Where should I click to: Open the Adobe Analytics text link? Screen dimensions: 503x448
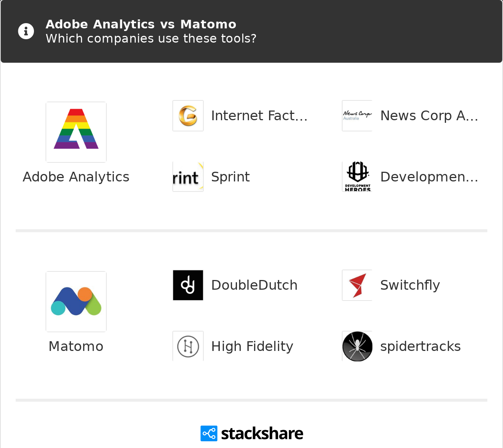[76, 177]
